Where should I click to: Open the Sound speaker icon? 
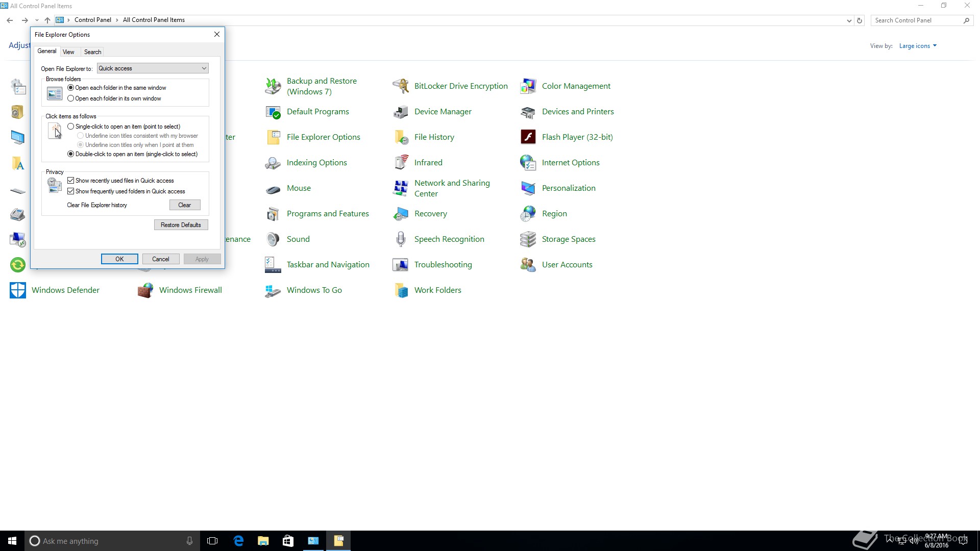point(273,239)
